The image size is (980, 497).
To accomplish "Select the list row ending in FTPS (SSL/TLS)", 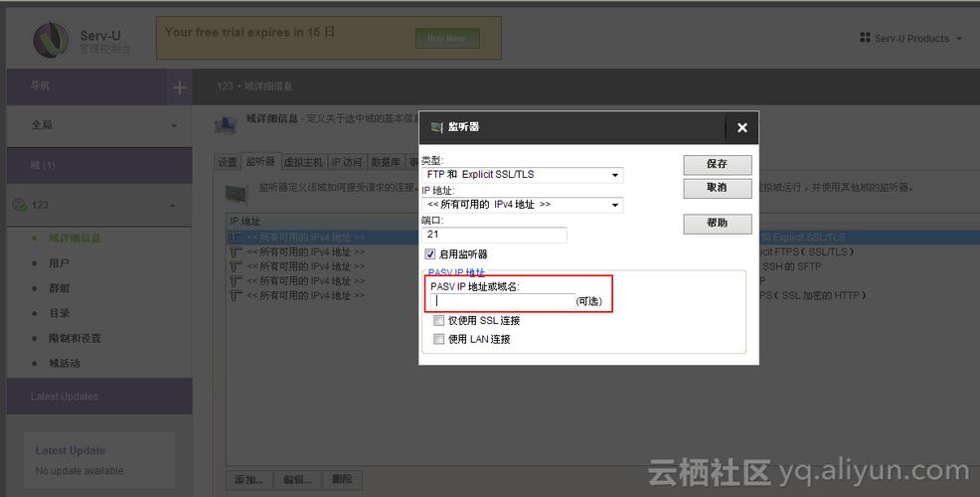I will 602,251.
